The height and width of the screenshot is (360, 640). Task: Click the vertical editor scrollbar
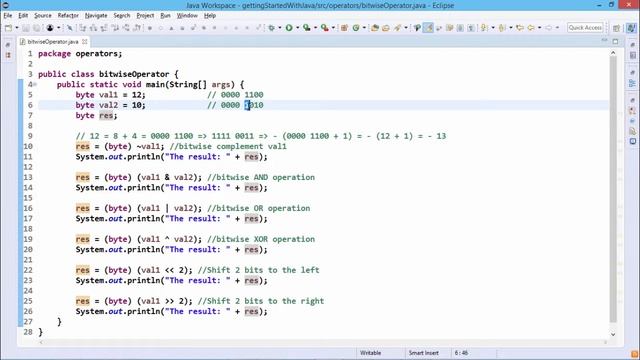point(613,189)
